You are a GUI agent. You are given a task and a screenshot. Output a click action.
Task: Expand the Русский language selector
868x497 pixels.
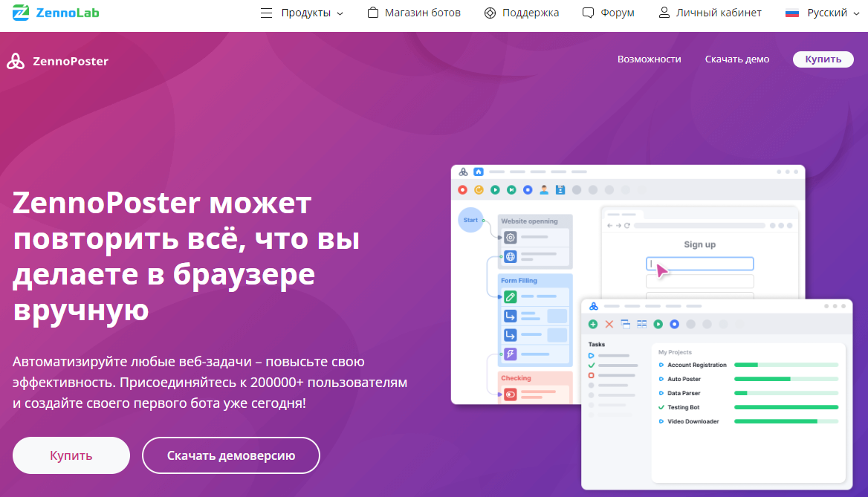[x=822, y=13]
